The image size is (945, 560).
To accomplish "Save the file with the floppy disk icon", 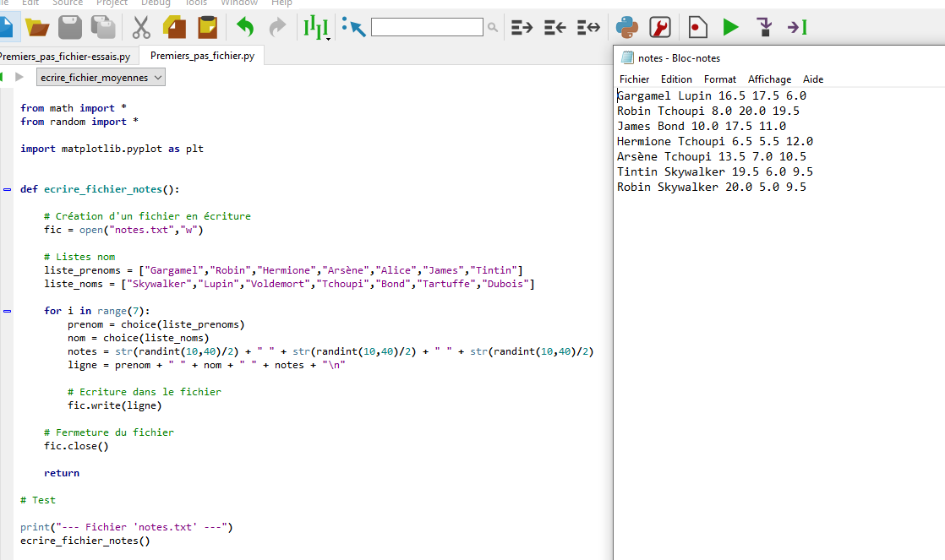I will click(70, 28).
